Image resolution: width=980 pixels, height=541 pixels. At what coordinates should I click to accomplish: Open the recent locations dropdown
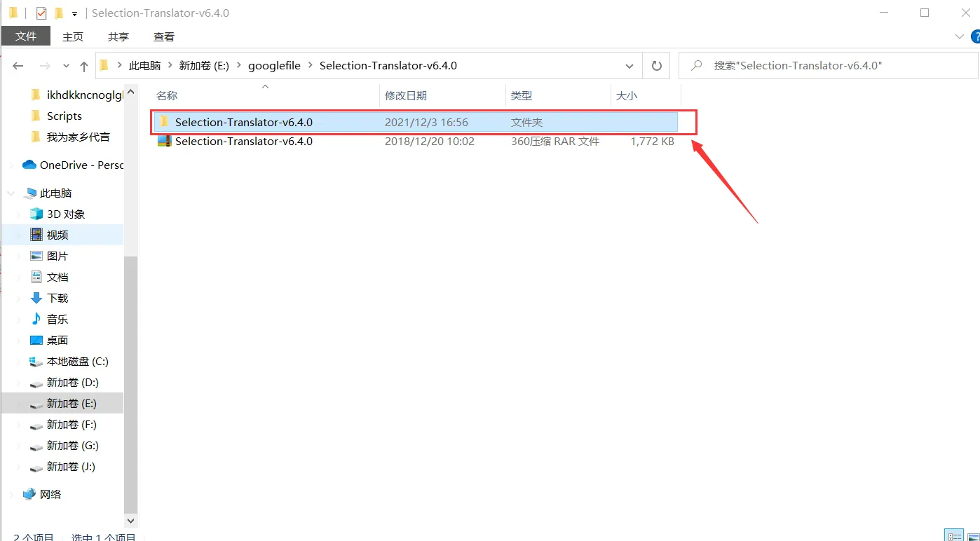pyautogui.click(x=66, y=66)
